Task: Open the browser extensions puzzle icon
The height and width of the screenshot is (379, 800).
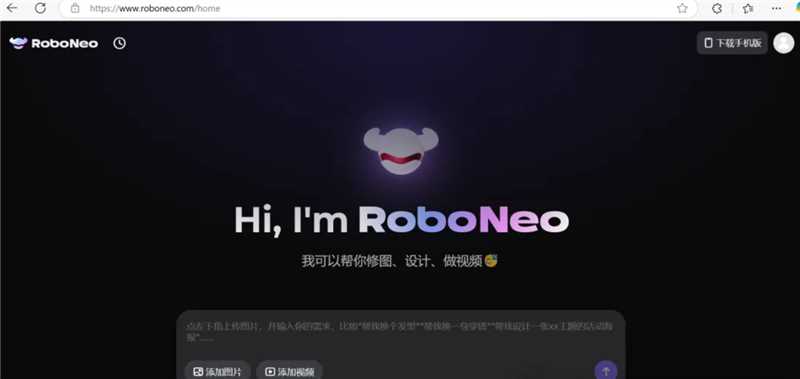Action: 717,8
